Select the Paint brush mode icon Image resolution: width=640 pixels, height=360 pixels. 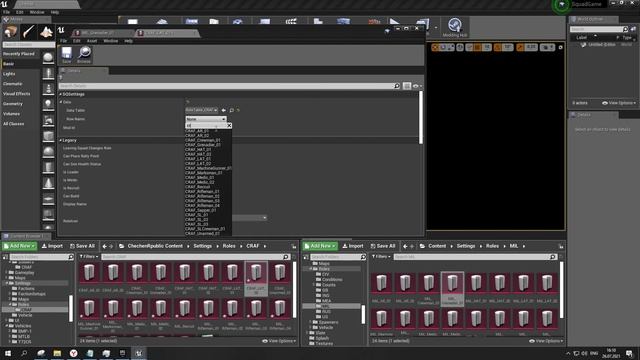pos(29,32)
